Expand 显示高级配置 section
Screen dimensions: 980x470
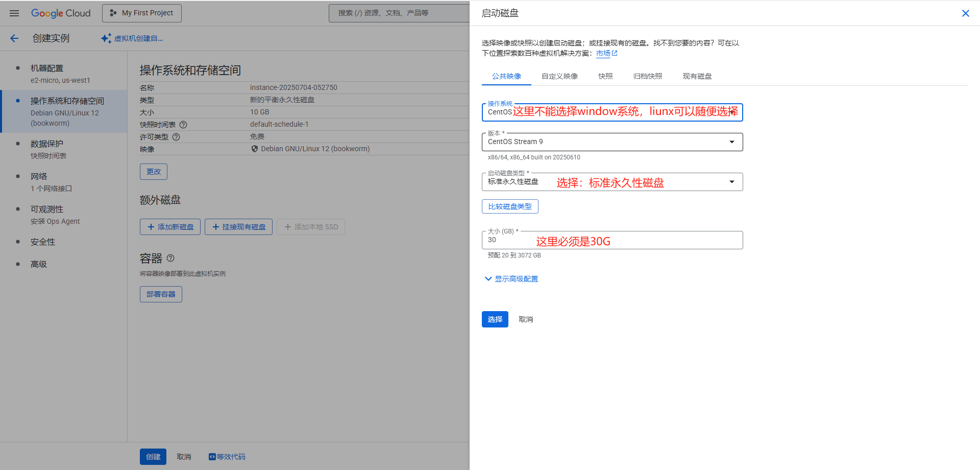(x=511, y=279)
